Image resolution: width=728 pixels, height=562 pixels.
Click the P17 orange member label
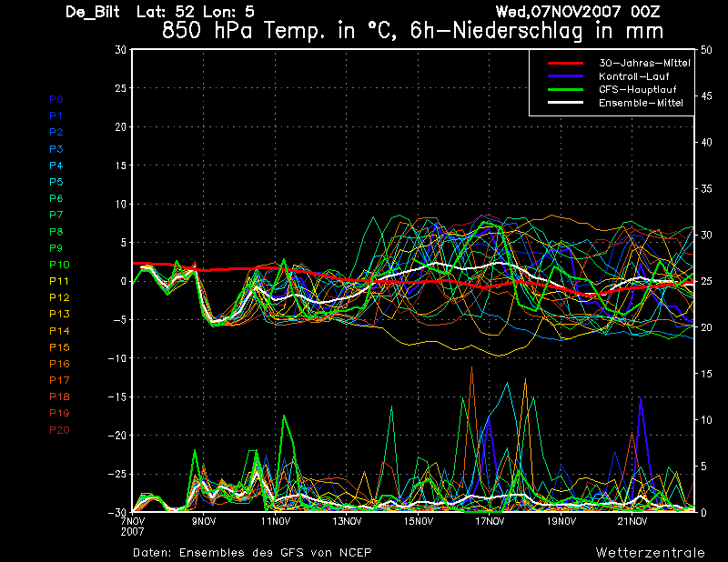(59, 380)
